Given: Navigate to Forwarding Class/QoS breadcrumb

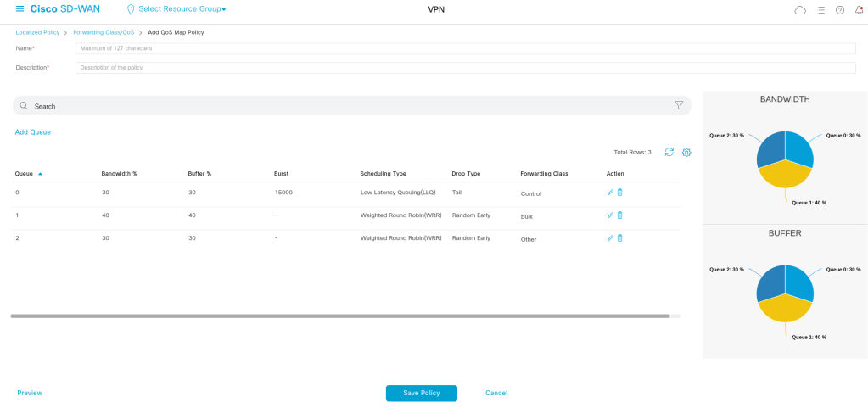Looking at the screenshot, I should [104, 32].
